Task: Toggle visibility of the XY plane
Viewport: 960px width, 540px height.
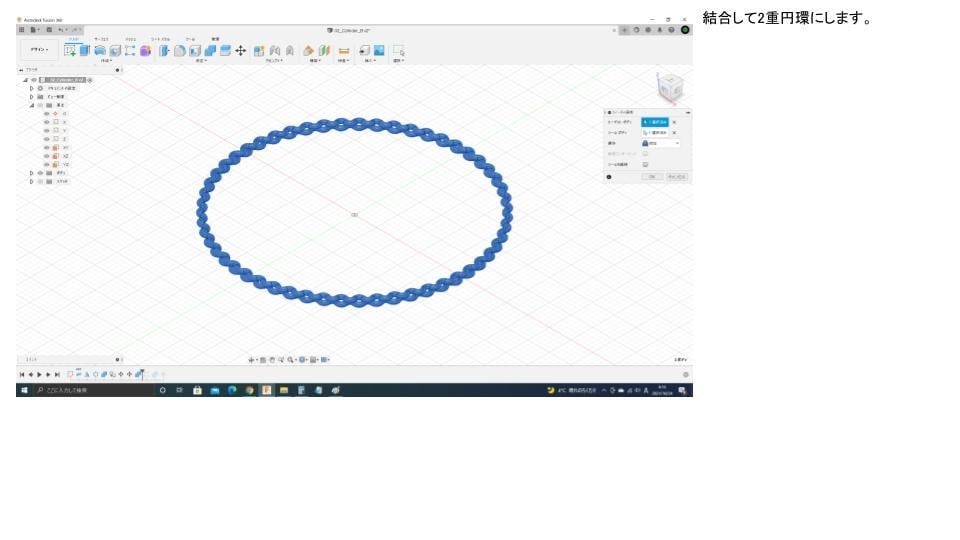Action: (x=47, y=148)
